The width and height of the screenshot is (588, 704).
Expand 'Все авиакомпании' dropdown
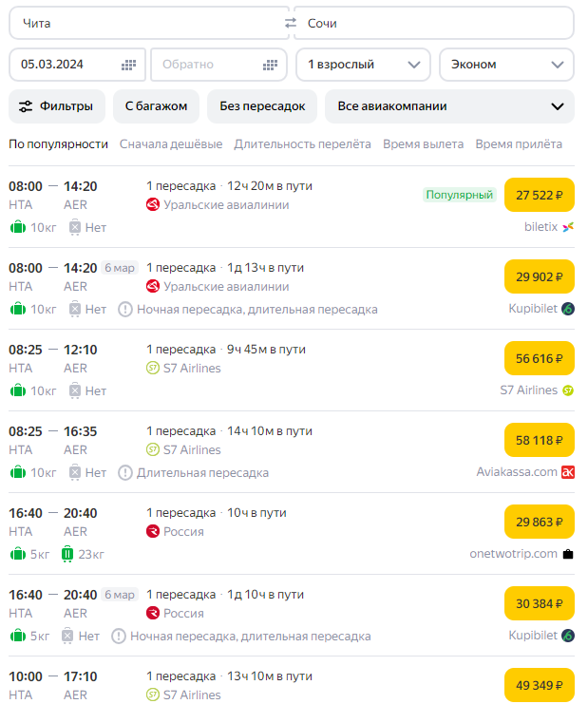click(x=448, y=106)
